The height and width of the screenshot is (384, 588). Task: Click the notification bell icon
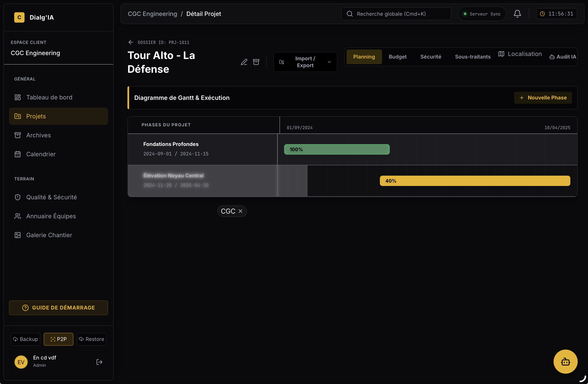point(517,14)
